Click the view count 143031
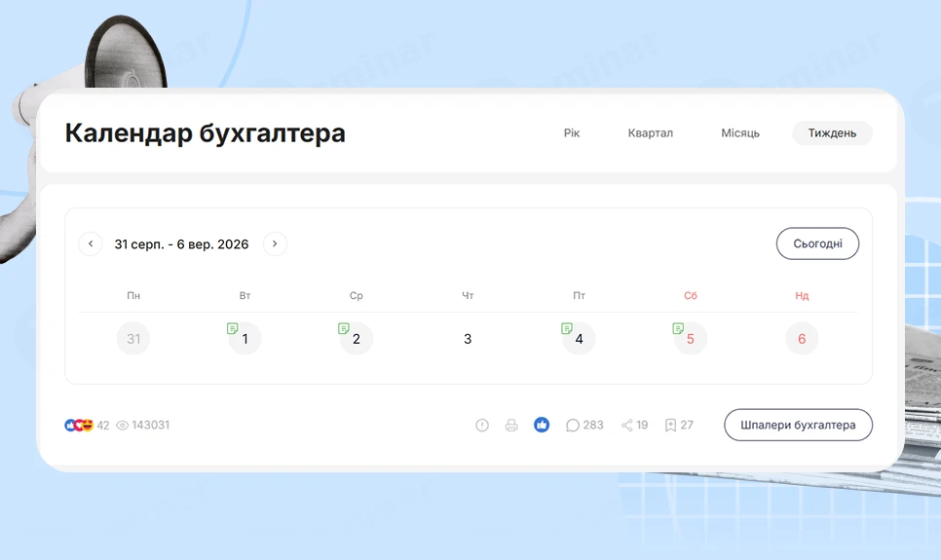Image resolution: width=941 pixels, height=560 pixels. click(x=151, y=425)
